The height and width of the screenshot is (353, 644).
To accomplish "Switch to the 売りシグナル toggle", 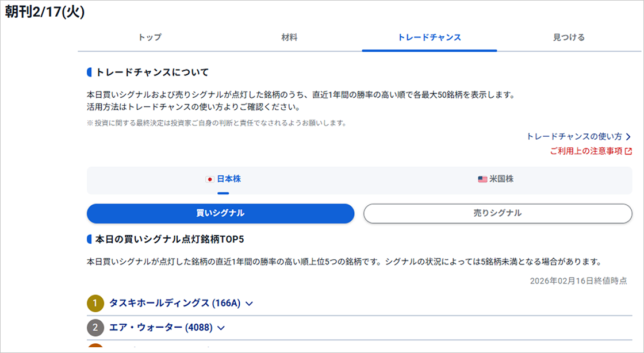I will click(497, 213).
